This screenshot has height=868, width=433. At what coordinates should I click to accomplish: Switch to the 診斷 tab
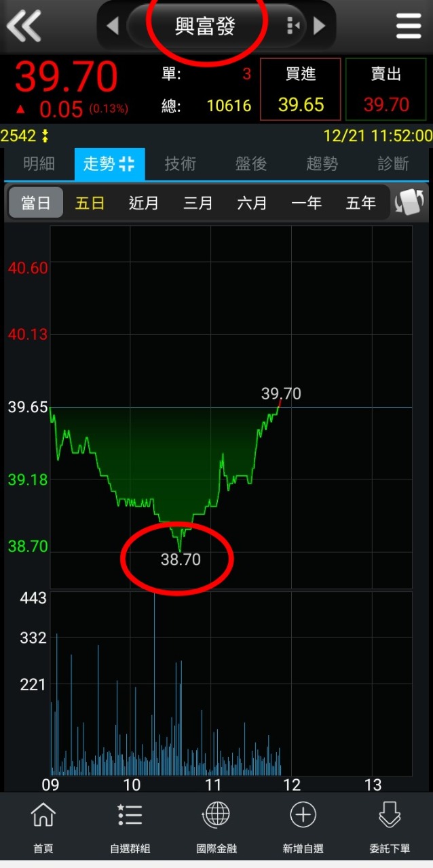coord(394,163)
